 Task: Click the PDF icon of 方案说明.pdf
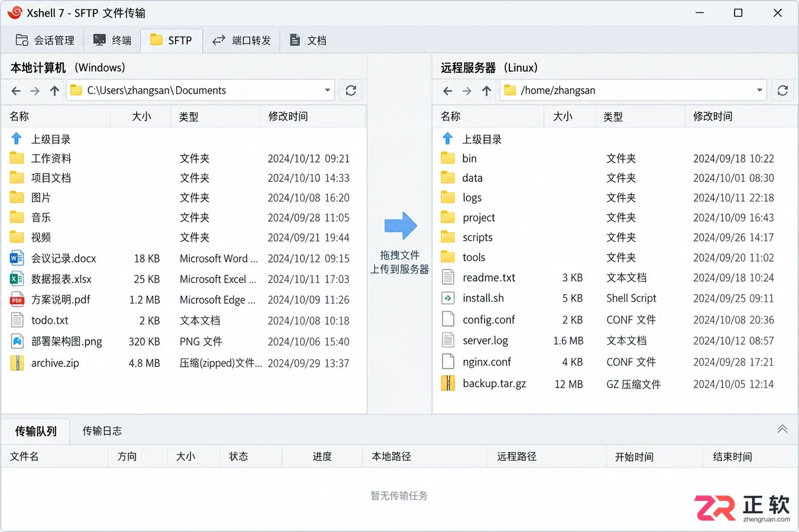(17, 300)
